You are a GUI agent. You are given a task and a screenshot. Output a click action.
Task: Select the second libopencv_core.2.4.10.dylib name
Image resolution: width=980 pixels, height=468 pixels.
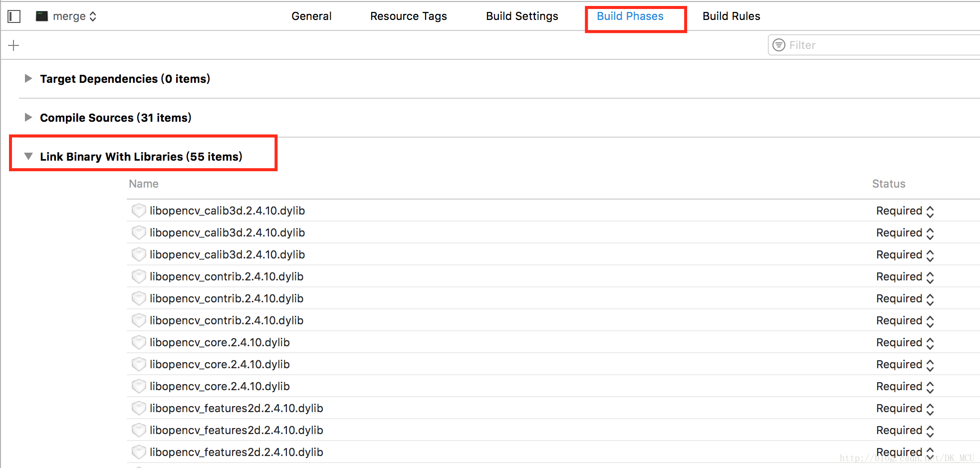(220, 364)
